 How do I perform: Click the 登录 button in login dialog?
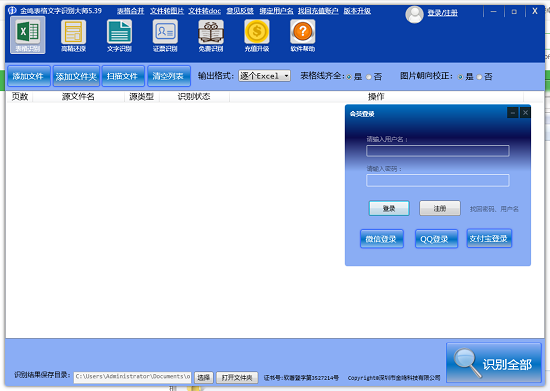[389, 208]
